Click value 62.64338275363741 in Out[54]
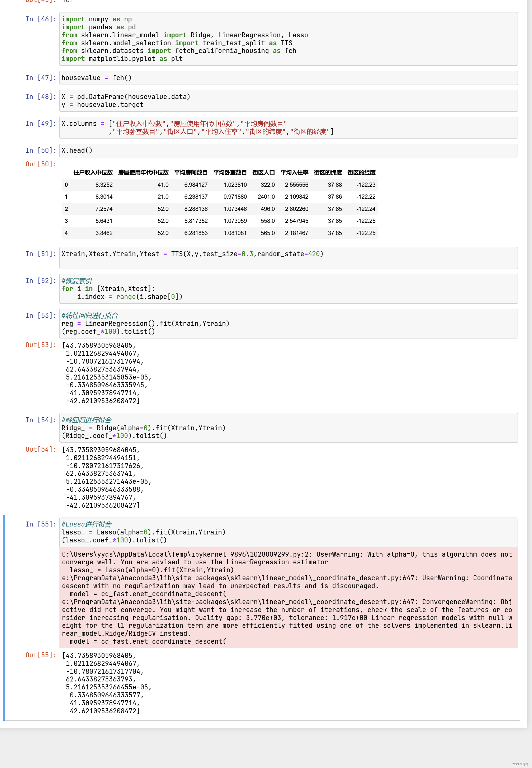 point(99,474)
